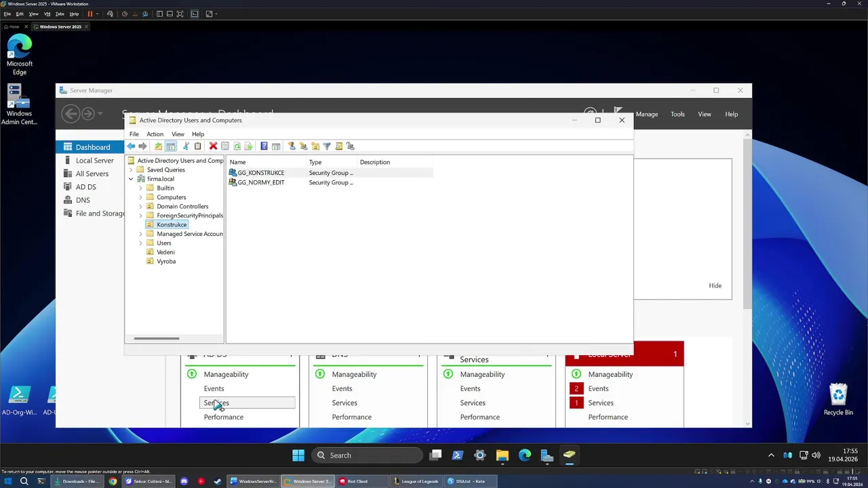
Task: Open Microsoft Edge desktop shortcut
Action: coord(20,55)
